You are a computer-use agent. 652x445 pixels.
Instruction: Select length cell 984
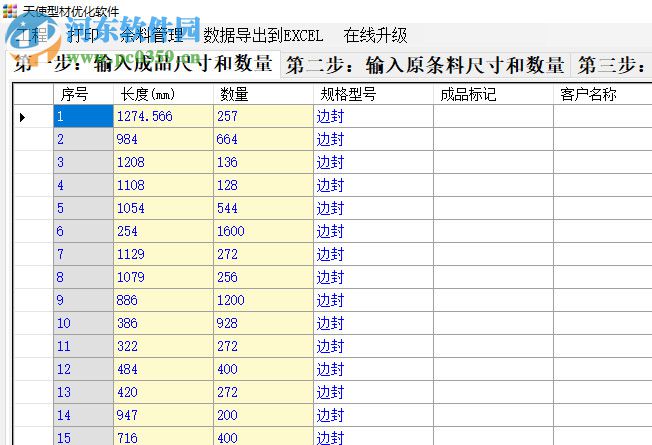163,139
